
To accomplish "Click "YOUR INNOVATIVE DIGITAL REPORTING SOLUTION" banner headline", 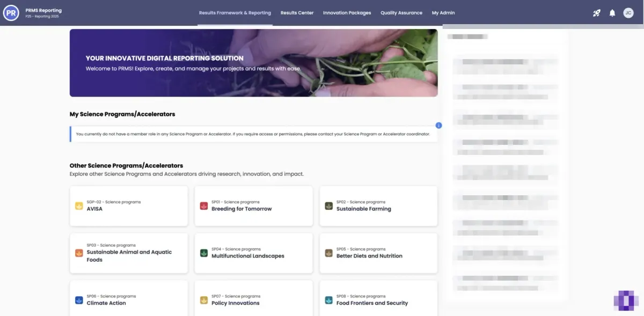I will click(165, 58).
